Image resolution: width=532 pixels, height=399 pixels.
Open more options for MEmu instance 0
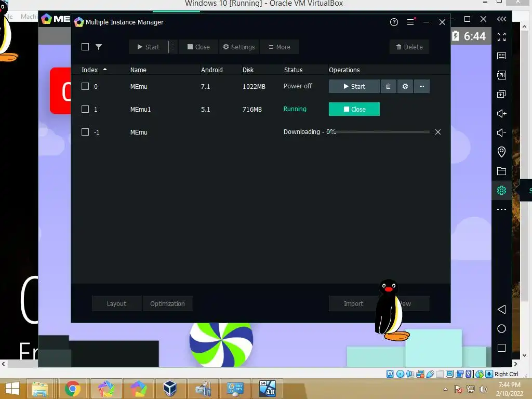[422, 86]
